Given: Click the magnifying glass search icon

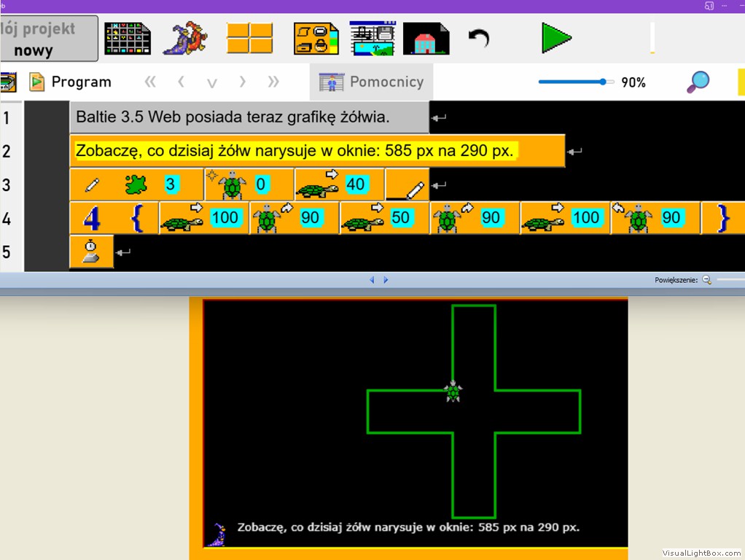Looking at the screenshot, I should (x=698, y=82).
